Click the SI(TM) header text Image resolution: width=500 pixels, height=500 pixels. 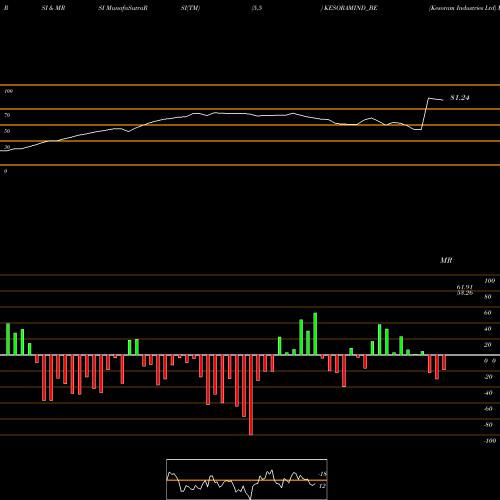pyautogui.click(x=190, y=8)
